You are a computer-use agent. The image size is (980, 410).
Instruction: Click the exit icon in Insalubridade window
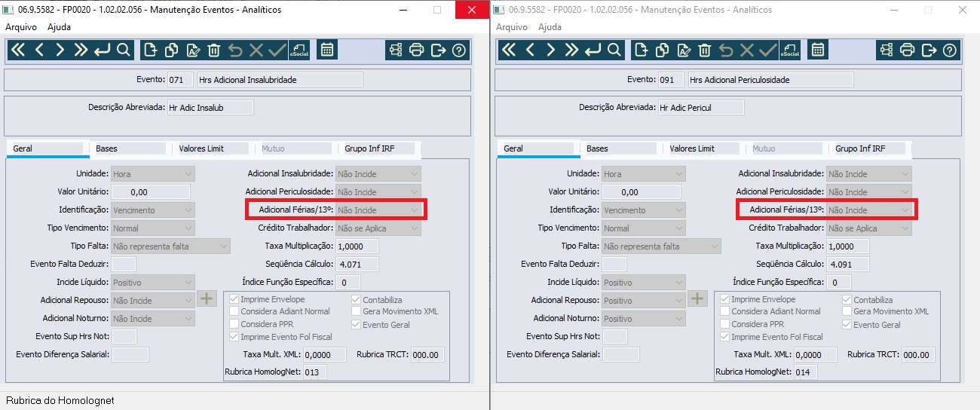click(x=438, y=50)
